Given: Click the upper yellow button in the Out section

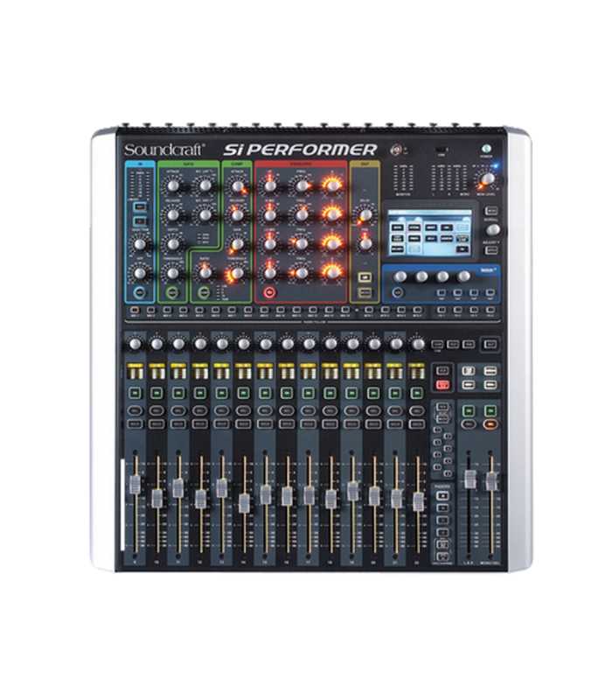Looking at the screenshot, I should [365, 277].
